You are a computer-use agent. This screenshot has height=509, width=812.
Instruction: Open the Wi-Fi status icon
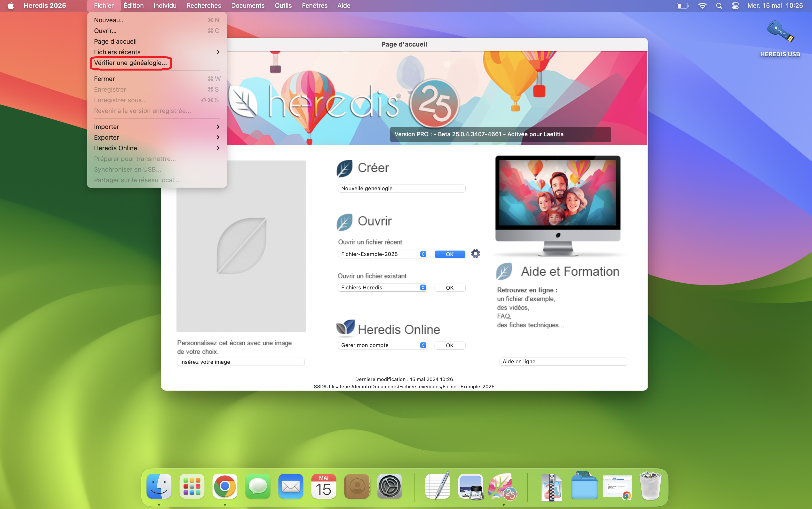tap(702, 5)
